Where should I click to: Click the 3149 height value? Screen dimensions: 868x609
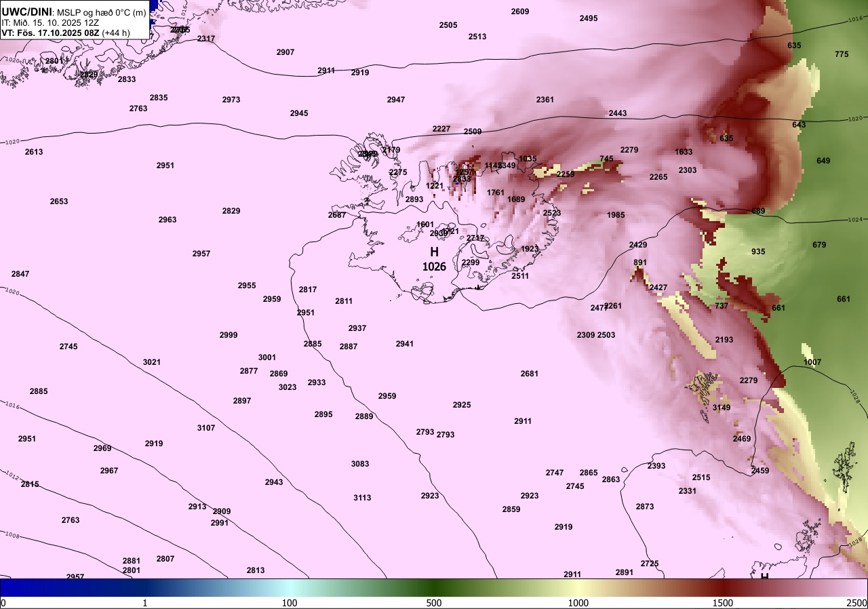(x=722, y=408)
